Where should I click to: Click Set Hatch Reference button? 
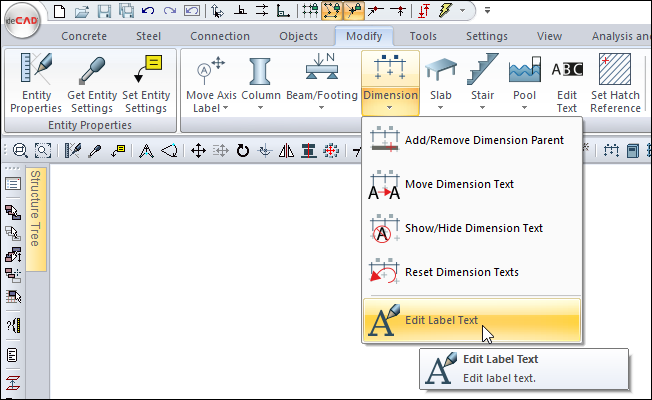click(x=615, y=83)
